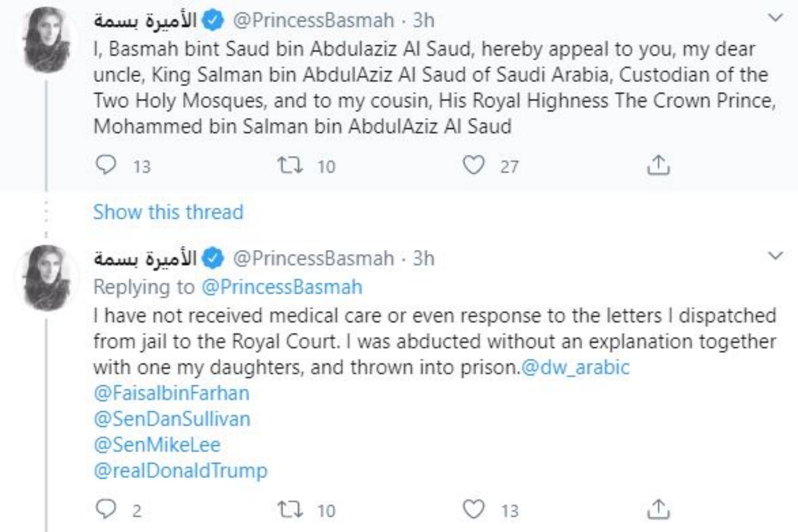Reply to the second tweet's comment icon
Image resolution: width=798 pixels, height=532 pixels.
pyautogui.click(x=106, y=509)
